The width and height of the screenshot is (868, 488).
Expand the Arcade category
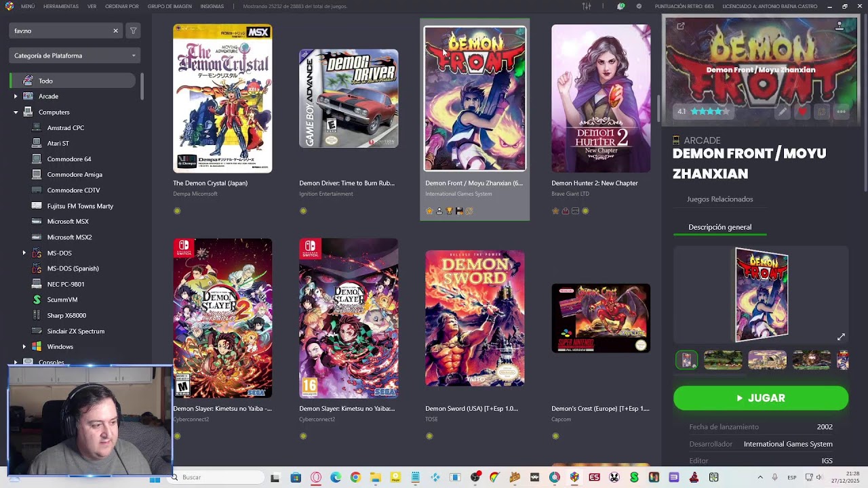(16, 96)
